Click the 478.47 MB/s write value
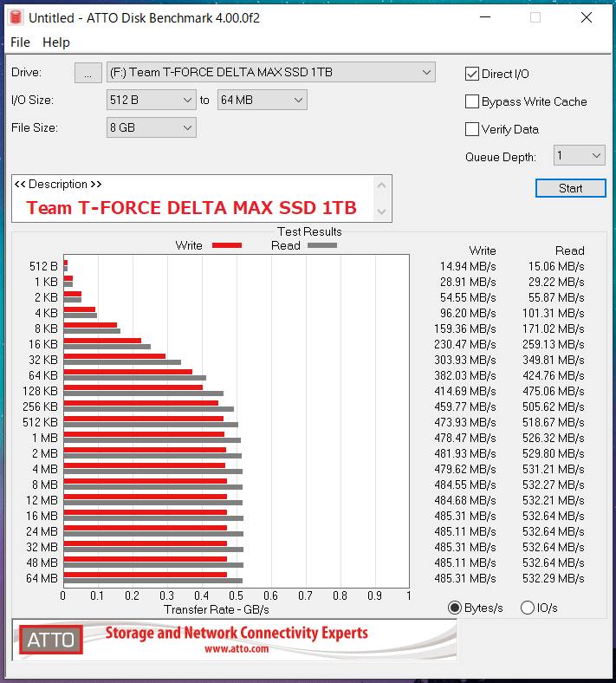This screenshot has width=616, height=683. pyautogui.click(x=465, y=439)
